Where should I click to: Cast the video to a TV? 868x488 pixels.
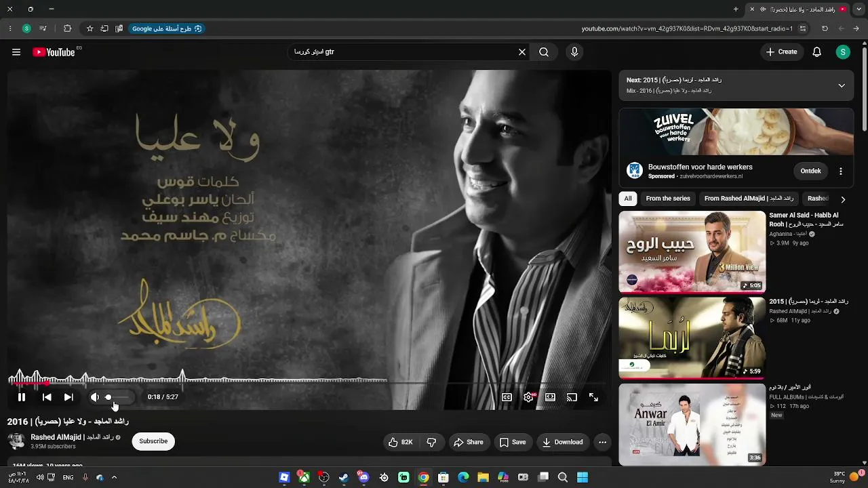pyautogui.click(x=572, y=397)
